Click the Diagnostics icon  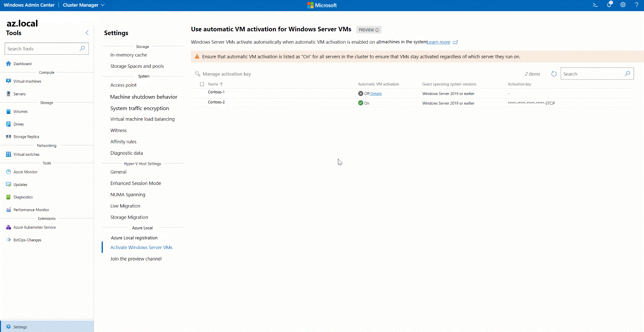pos(8,197)
